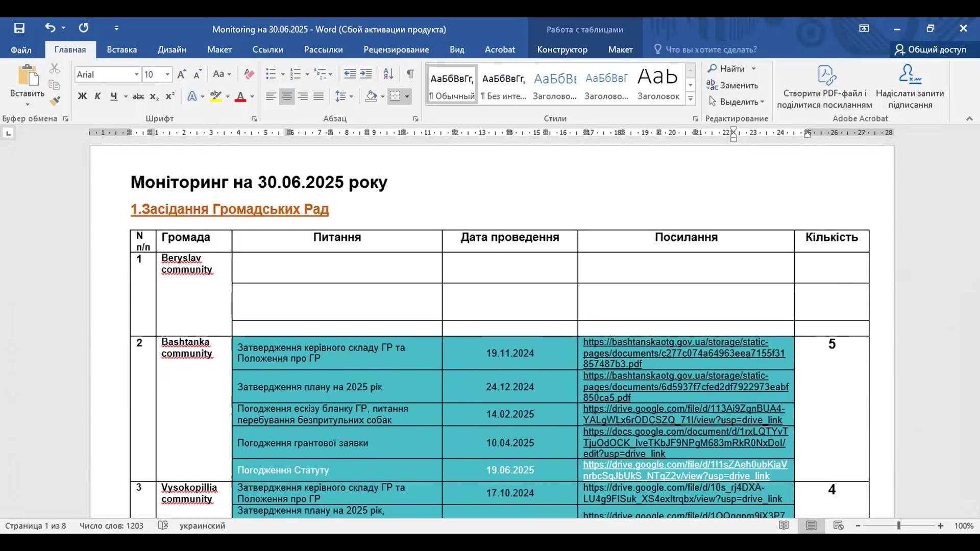Click the Clear Formatting eraser icon
This screenshot has height=551, width=980.
click(x=249, y=74)
